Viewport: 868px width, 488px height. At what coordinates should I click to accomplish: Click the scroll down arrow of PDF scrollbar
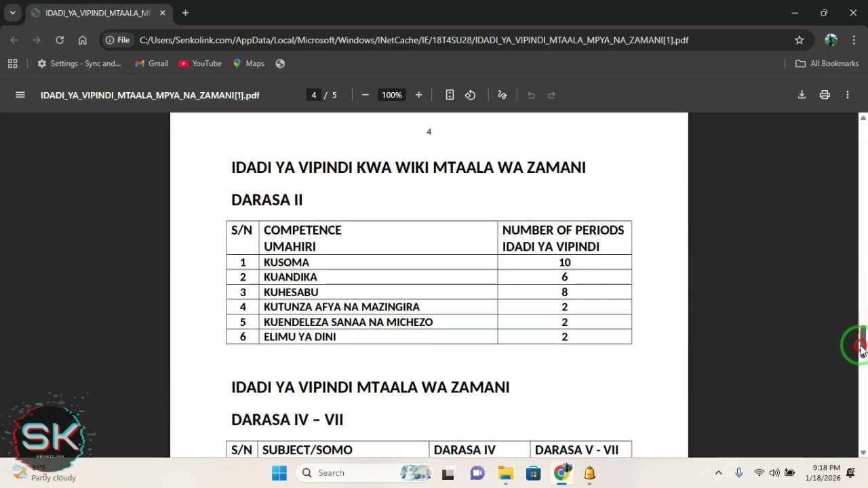863,452
